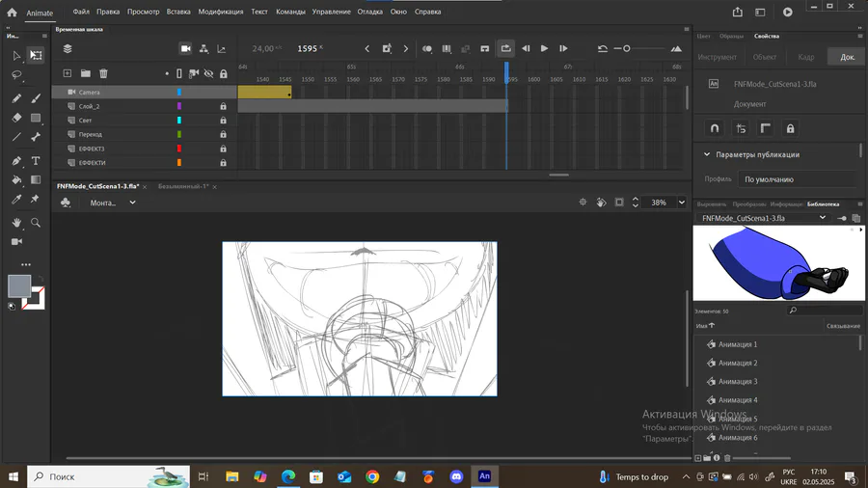Open the Модификация menu

[220, 12]
